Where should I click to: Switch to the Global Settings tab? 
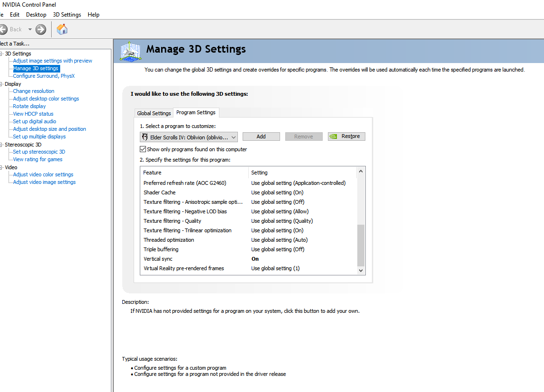pyautogui.click(x=154, y=113)
